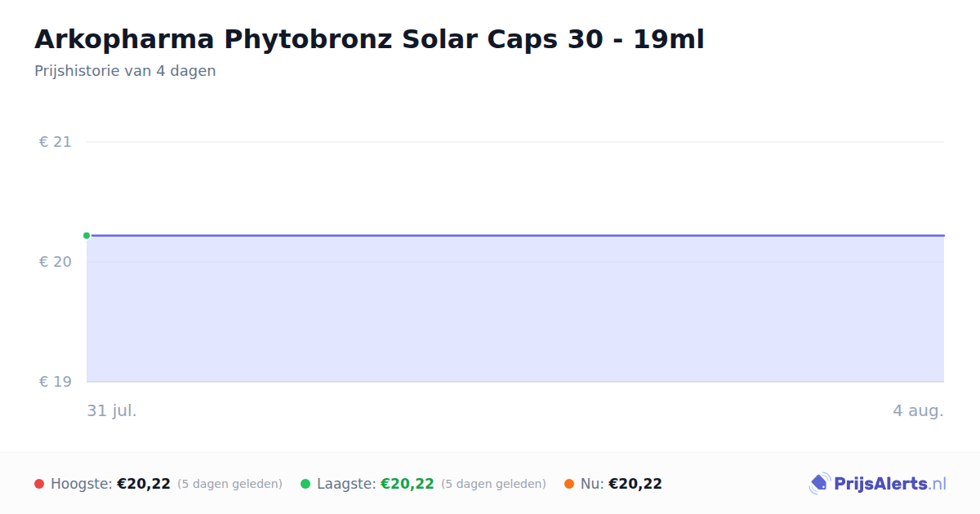Viewport: 980px width, 514px height.
Task: Click the Prijshistorie van 4 dagen subtitle
Action: click(x=125, y=71)
